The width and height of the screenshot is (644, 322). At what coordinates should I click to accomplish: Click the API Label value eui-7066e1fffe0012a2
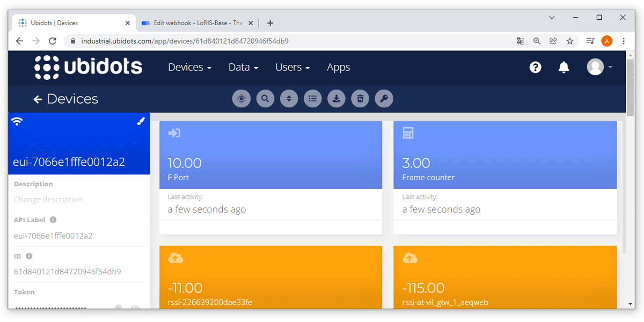click(x=53, y=236)
